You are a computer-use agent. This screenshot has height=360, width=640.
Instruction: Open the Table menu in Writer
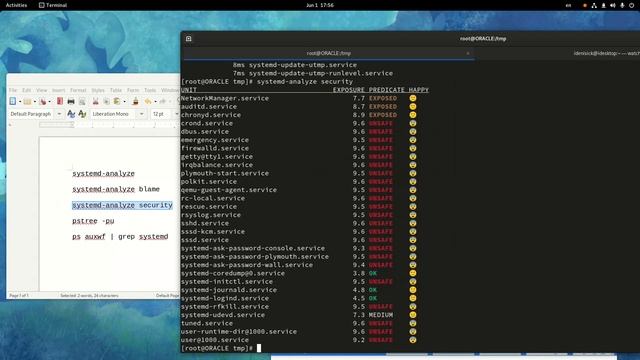click(x=116, y=90)
